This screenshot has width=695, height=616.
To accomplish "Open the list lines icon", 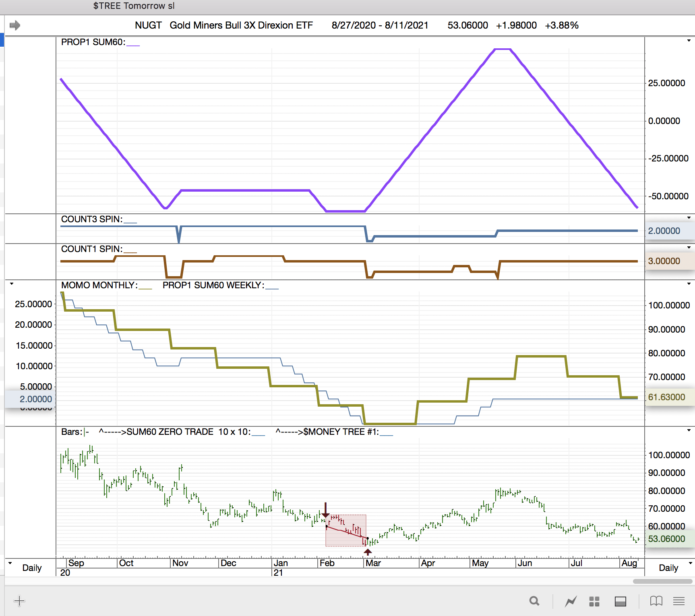I will pyautogui.click(x=679, y=602).
